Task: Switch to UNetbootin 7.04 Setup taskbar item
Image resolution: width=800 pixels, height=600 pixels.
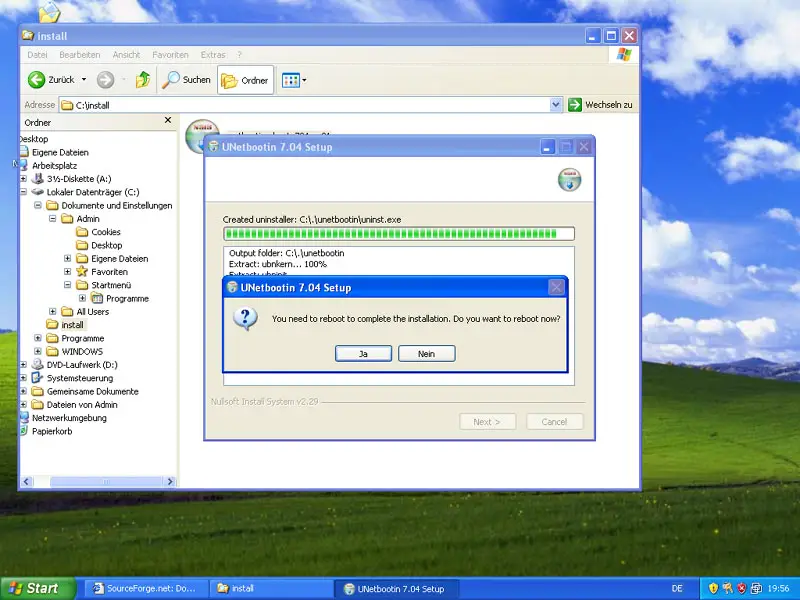Action: coord(396,589)
